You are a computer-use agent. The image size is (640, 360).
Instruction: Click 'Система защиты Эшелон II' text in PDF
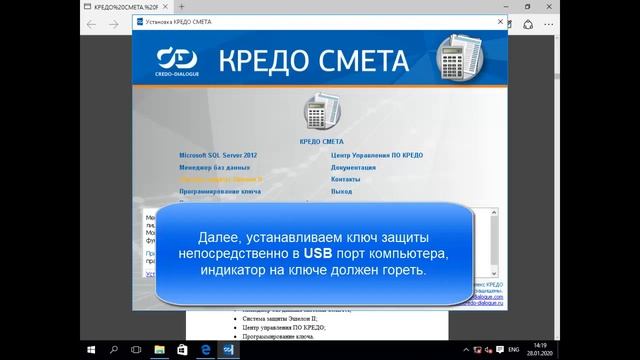pyautogui.click(x=280, y=319)
